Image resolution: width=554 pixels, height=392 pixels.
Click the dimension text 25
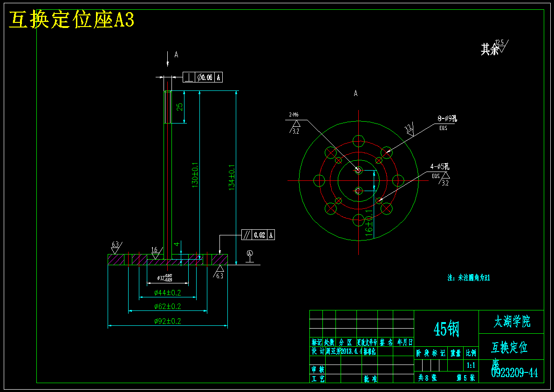180,107
